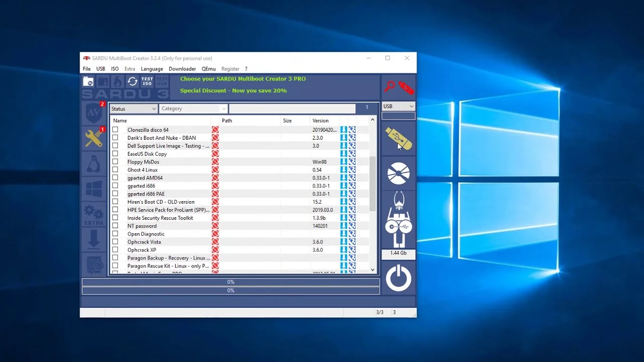Check the Ophcrack Vista checkbox
Screen dimensions: 644x362
click(x=115, y=242)
